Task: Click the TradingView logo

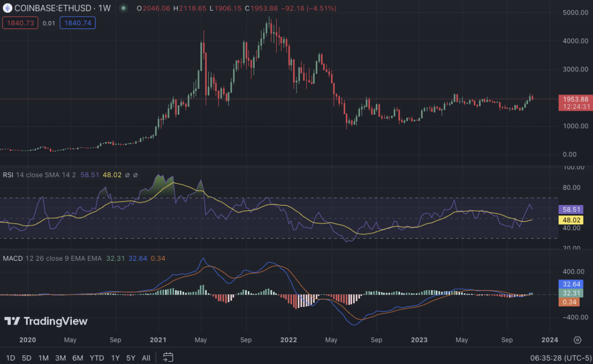Action: point(46,321)
